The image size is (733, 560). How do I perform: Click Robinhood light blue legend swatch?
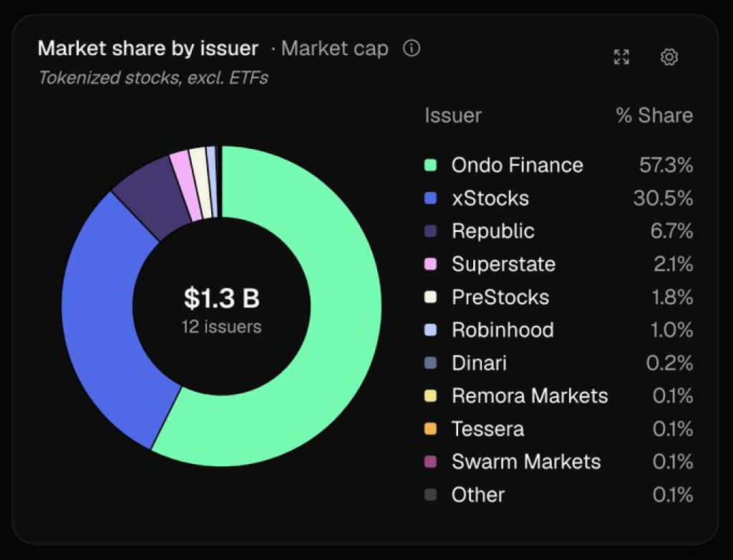pos(430,330)
